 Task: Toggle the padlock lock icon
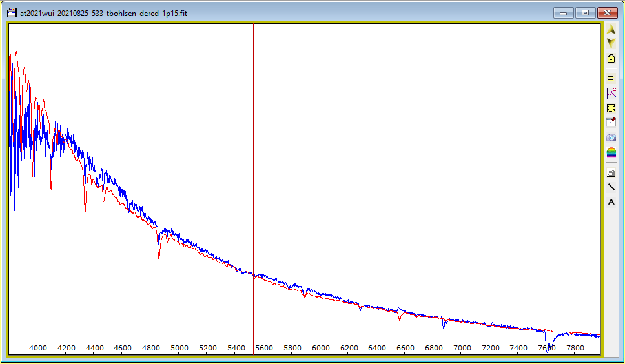coord(611,59)
